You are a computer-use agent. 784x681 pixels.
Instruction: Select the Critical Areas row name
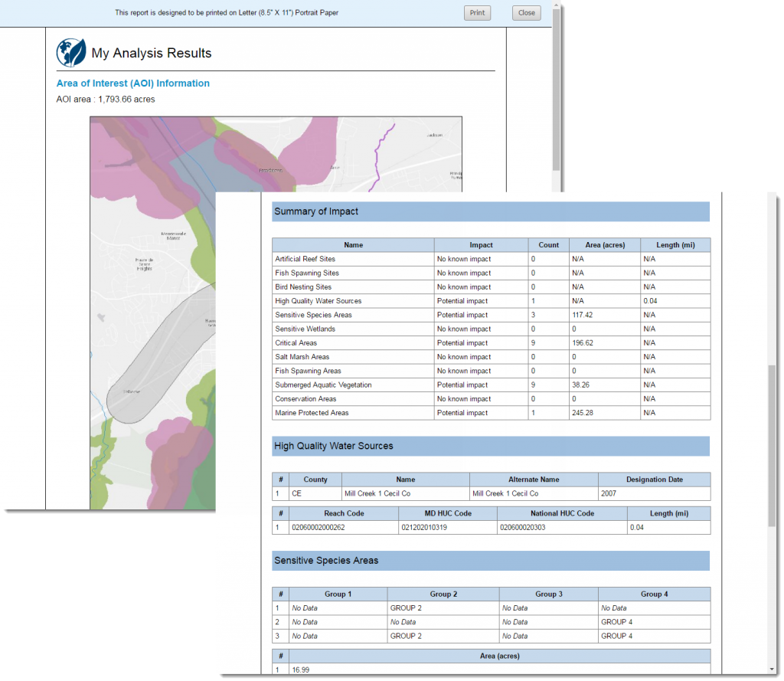point(296,343)
